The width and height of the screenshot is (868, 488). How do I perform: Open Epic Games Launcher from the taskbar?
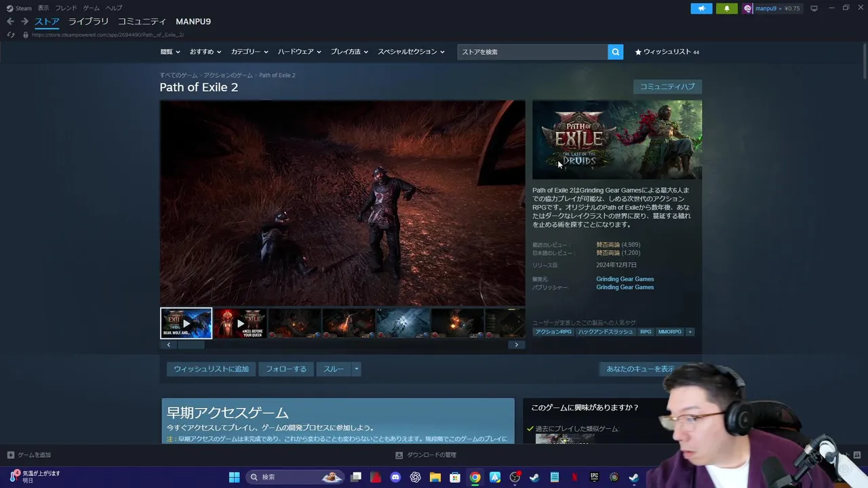[594, 477]
